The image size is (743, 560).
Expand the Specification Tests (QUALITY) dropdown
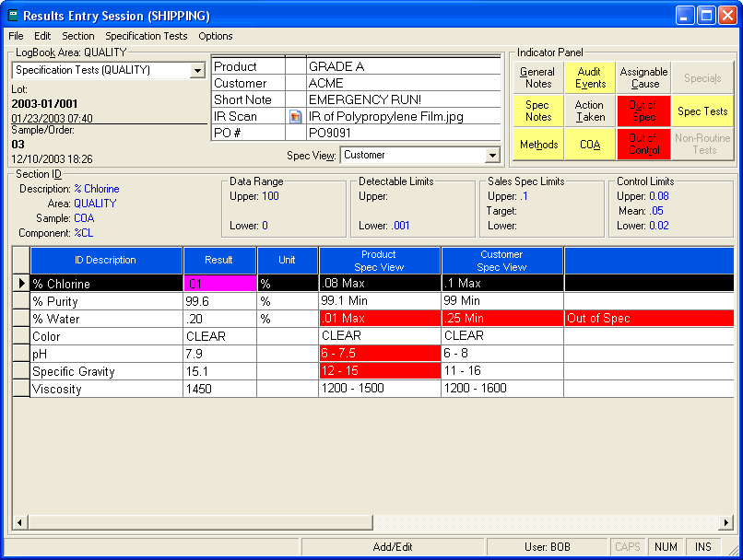[197, 71]
